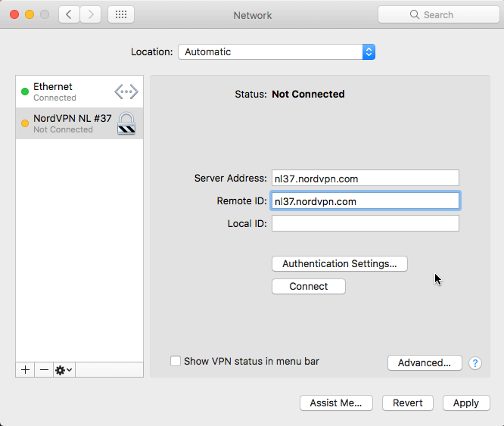Click the Server Address field
This screenshot has width=504, height=426.
pyautogui.click(x=365, y=179)
